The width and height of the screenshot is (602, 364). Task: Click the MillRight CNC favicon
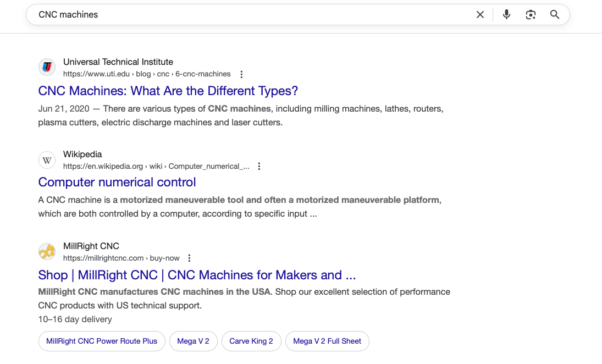[x=47, y=252]
